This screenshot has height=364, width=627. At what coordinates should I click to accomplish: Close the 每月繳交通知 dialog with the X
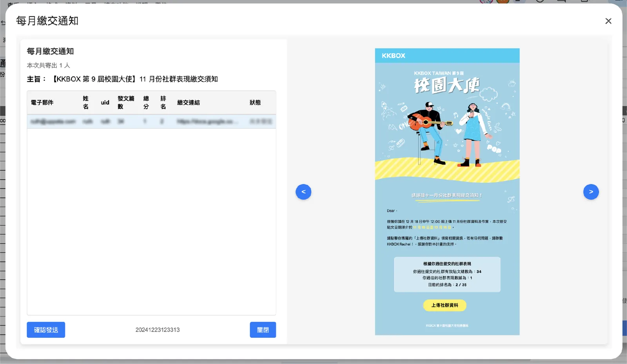[x=608, y=21]
